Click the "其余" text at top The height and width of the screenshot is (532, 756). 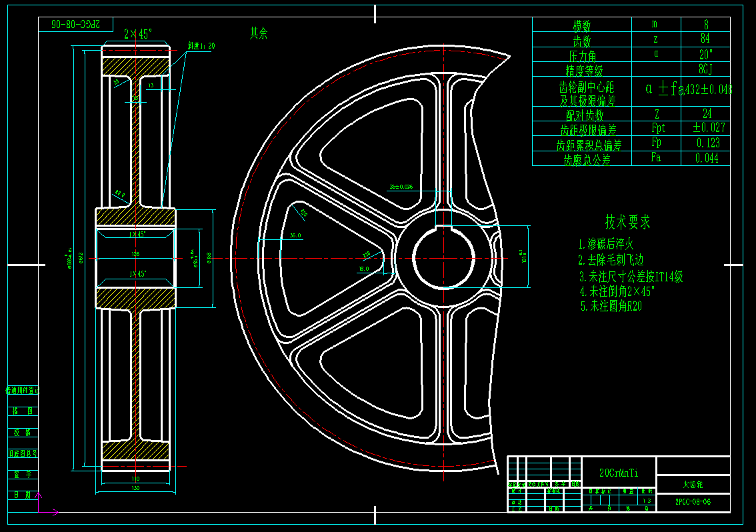pos(259,33)
